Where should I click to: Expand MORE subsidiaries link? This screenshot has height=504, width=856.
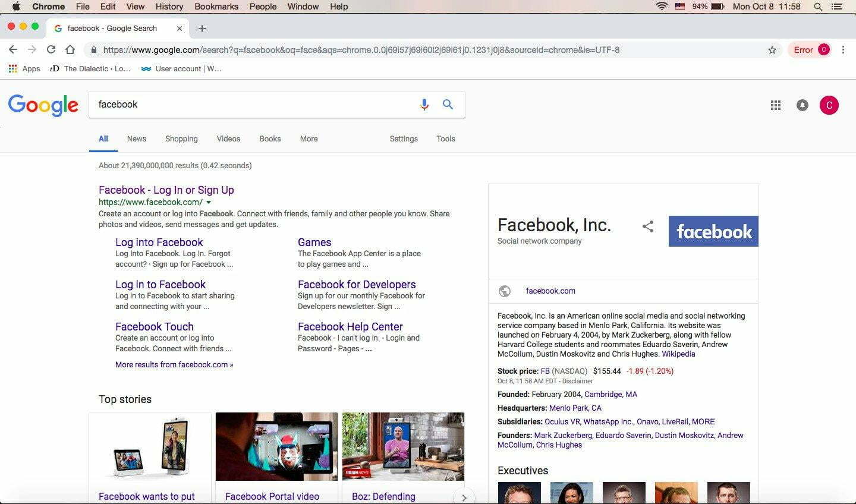pyautogui.click(x=703, y=421)
